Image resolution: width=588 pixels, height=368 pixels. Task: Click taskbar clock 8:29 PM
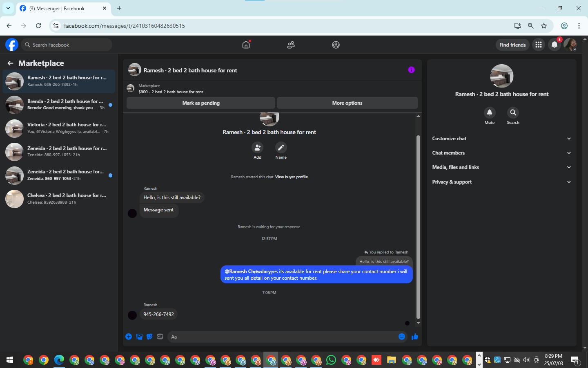coord(554,360)
